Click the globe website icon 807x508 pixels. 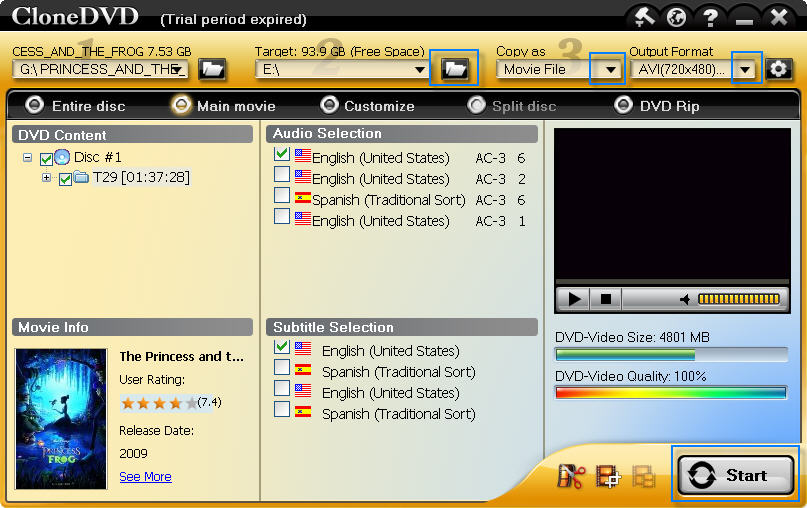676,18
